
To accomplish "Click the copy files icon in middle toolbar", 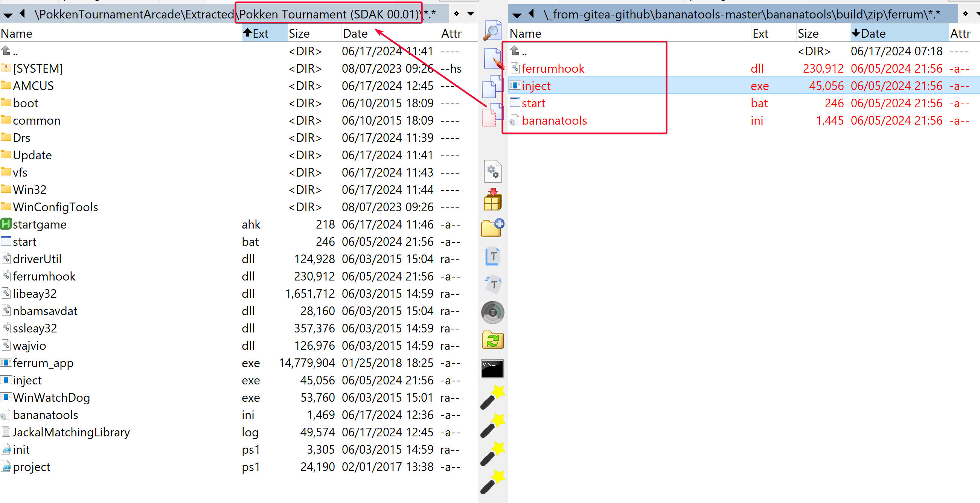I will point(492,87).
